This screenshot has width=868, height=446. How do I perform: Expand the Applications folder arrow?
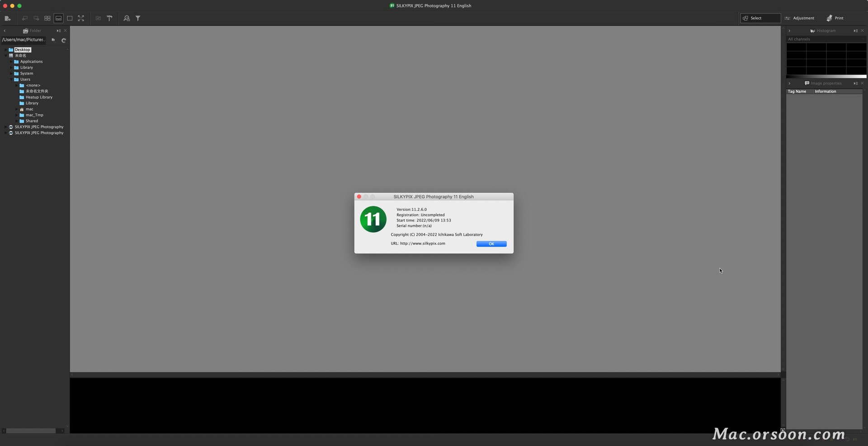click(x=11, y=62)
